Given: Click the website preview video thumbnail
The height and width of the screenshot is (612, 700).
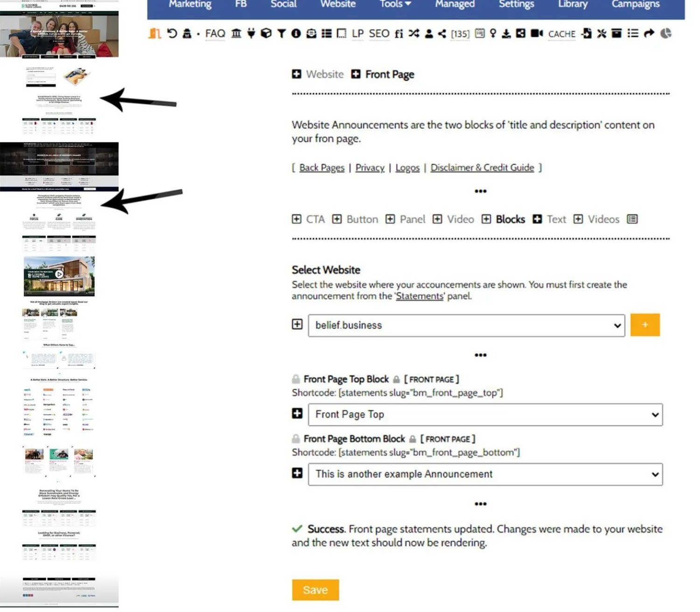Looking at the screenshot, I should tap(59, 275).
